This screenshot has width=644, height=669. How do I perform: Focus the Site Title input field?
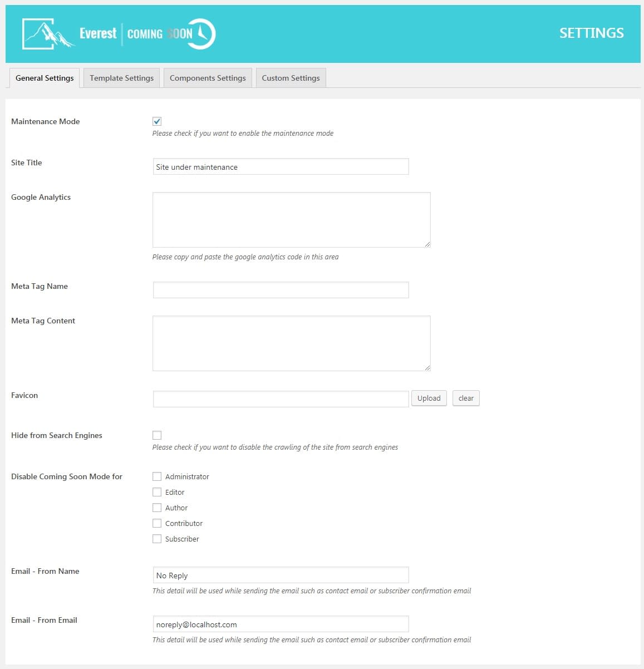[x=281, y=166]
